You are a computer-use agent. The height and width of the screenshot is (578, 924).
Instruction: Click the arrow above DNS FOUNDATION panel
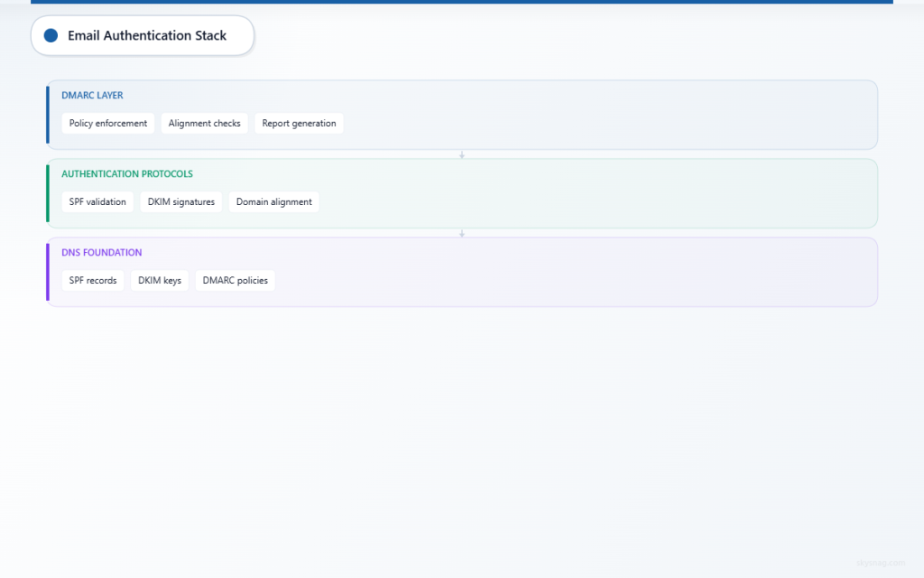[x=462, y=232]
